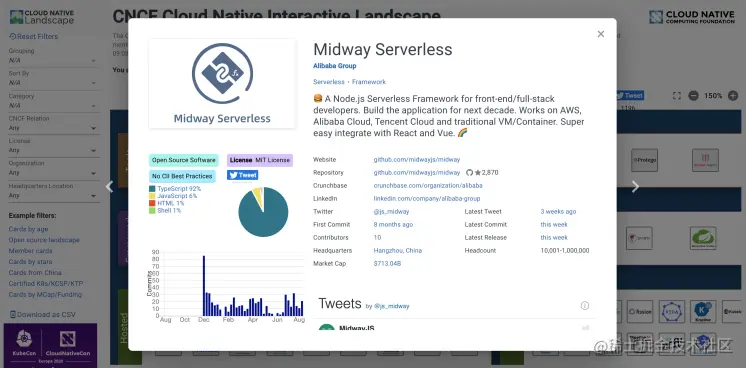This screenshot has height=368, width=746.
Task: Select Cards by stars filter
Action: click(30, 262)
